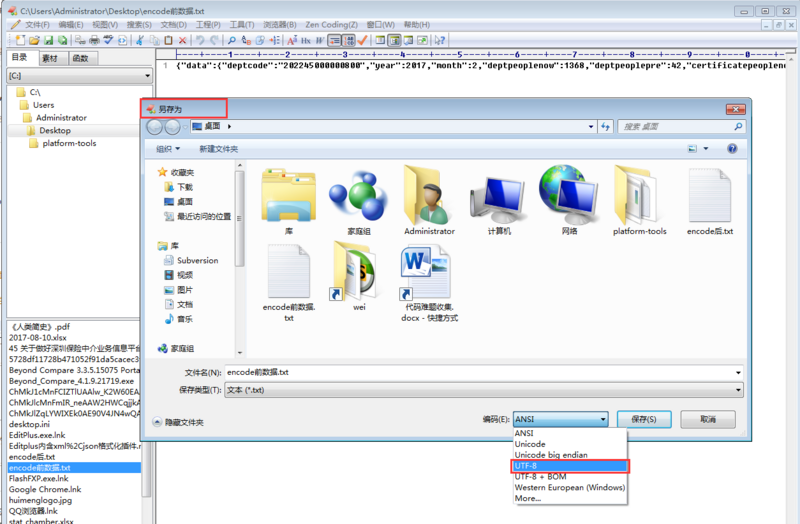Viewport: 800px width, 524px height.
Task: Click the Paste clipboard toolbar icon
Action: (x=168, y=40)
